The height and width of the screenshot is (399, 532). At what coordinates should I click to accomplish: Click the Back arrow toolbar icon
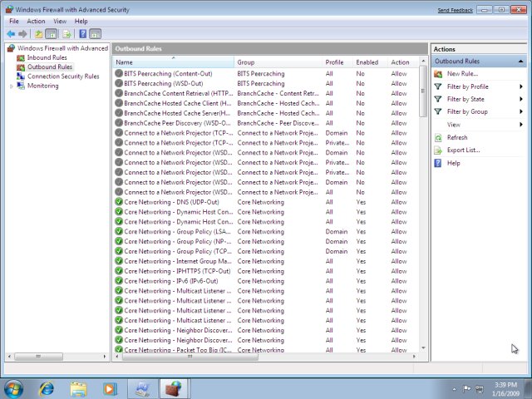coord(11,34)
